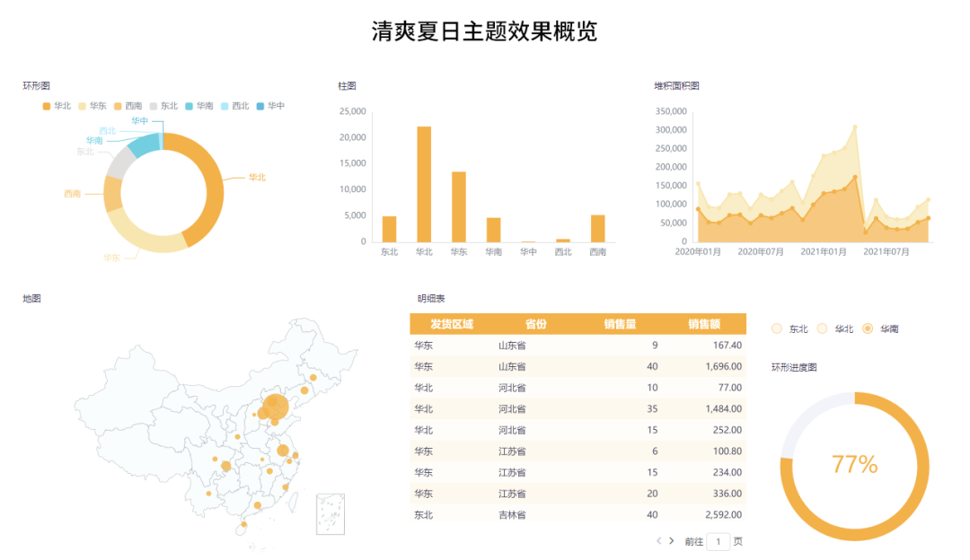Select the 华南 radio button

868,328
